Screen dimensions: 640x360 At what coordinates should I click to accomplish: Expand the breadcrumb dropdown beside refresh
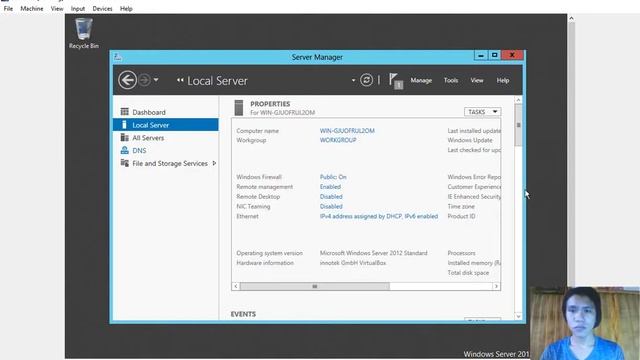point(353,80)
